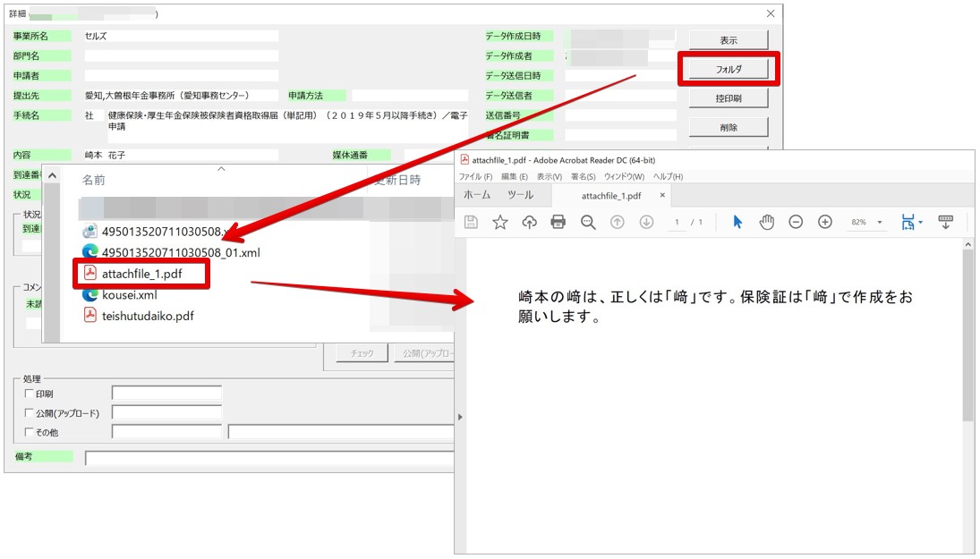Click the 事業所名 field value セルズ
The width and height of the screenshot is (980, 559).
pos(96,37)
